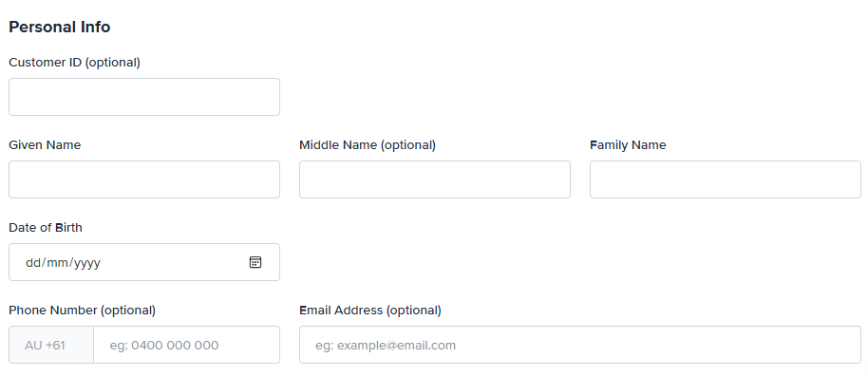Click the Phone Number (optional) label
Viewport: 868px width, 377px height.
pyautogui.click(x=82, y=310)
